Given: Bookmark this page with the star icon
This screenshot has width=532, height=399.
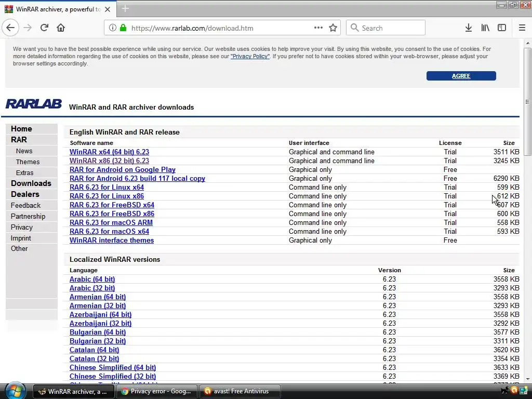Looking at the screenshot, I should (333, 28).
